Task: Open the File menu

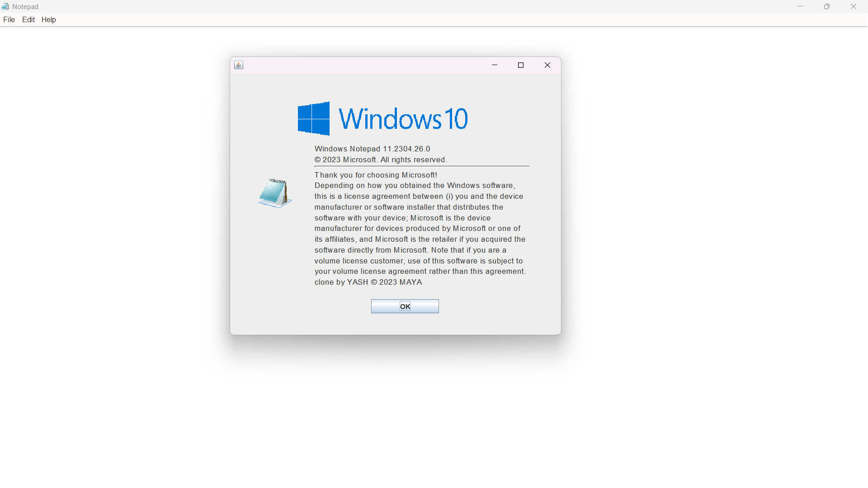Action: pos(9,19)
